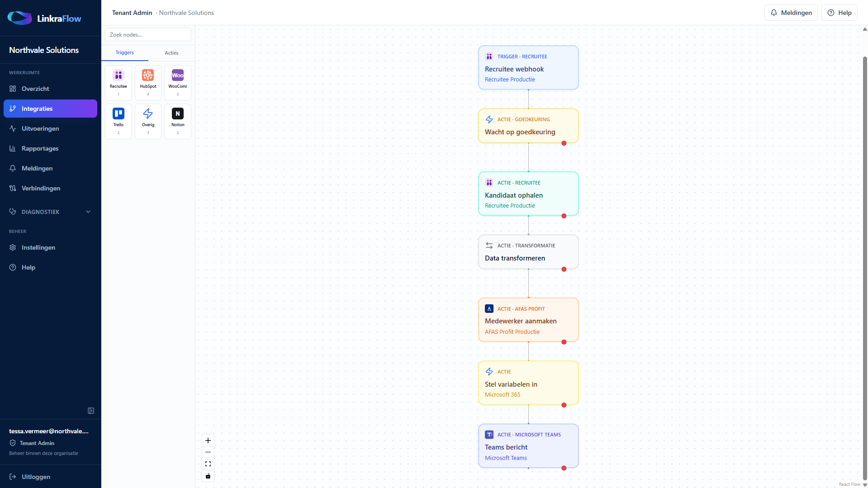Click the LinkraFlow logo
The image size is (868, 488).
click(x=44, y=18)
